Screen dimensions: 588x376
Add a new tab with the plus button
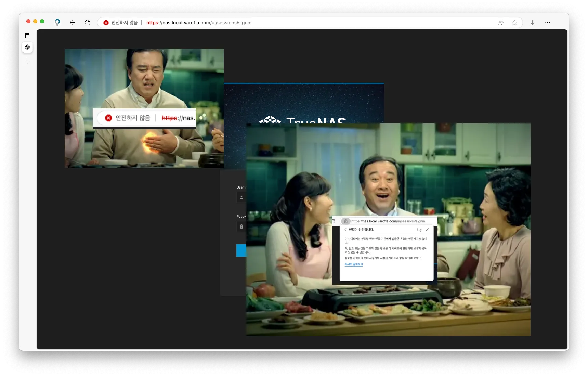pos(27,61)
